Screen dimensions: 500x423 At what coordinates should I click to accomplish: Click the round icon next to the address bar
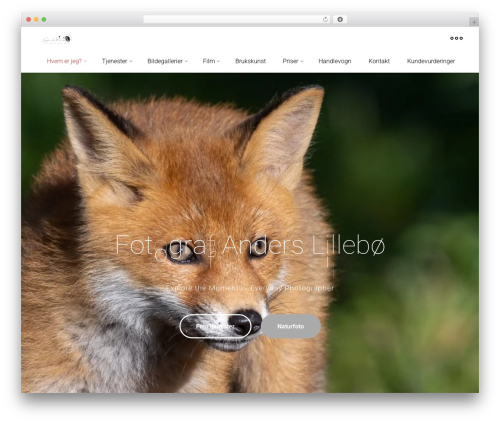pyautogui.click(x=340, y=20)
